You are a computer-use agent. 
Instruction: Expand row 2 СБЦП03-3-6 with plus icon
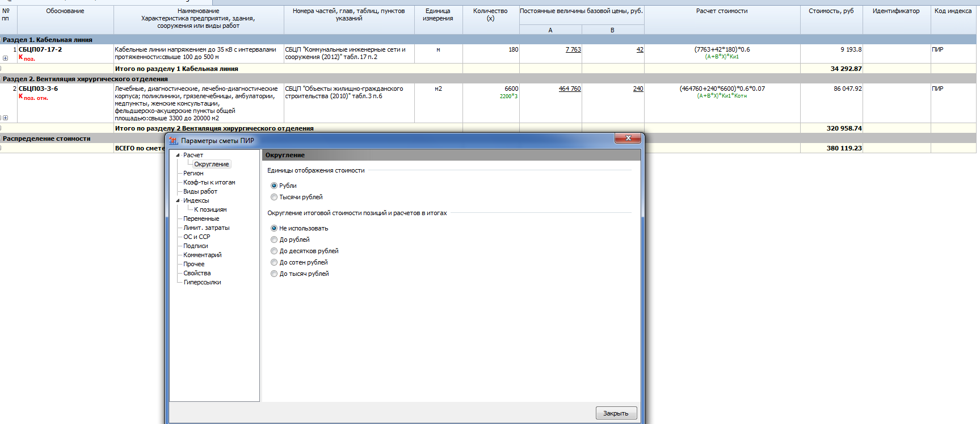pyautogui.click(x=5, y=118)
